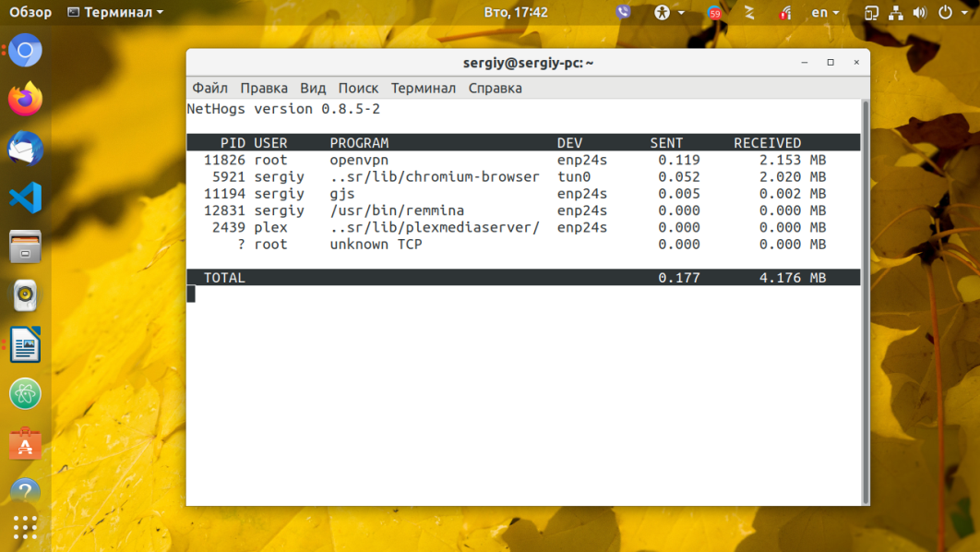Click the Обзор activities button

point(30,13)
